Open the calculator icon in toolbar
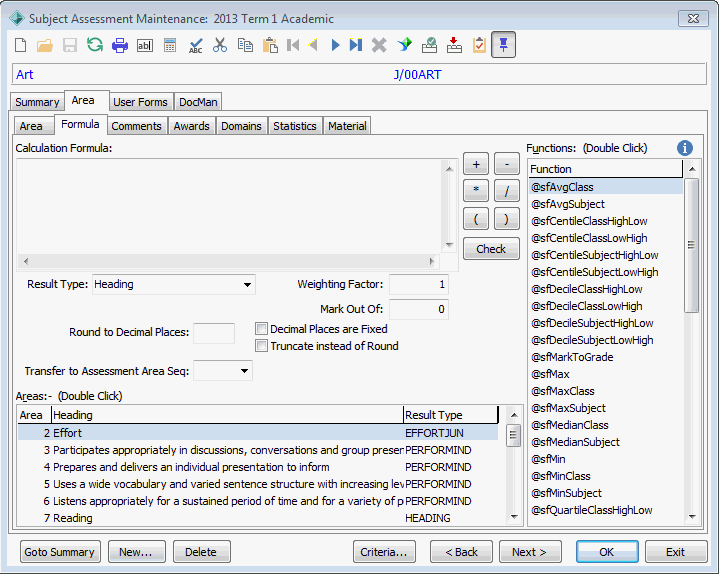The height and width of the screenshot is (574, 719). pos(170,45)
